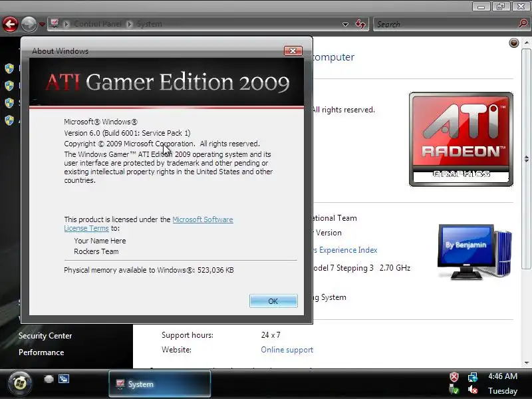
Task: Click the Control Panel breadcrumb
Action: click(98, 24)
